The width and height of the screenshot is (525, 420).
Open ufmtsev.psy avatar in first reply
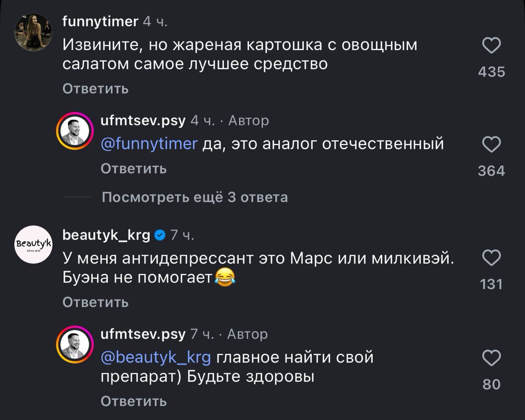(x=75, y=131)
